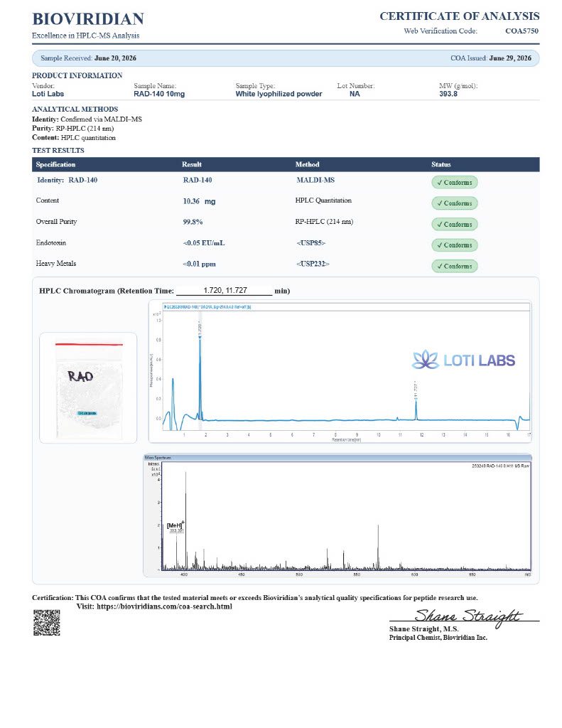
Task: Click the [M+H]+ label in the mass spectrum
Action: click(x=175, y=525)
